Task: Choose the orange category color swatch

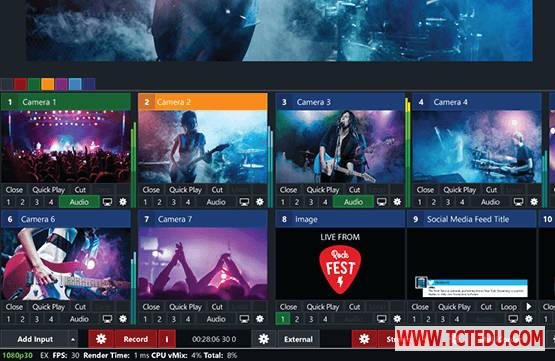Action: coord(48,84)
